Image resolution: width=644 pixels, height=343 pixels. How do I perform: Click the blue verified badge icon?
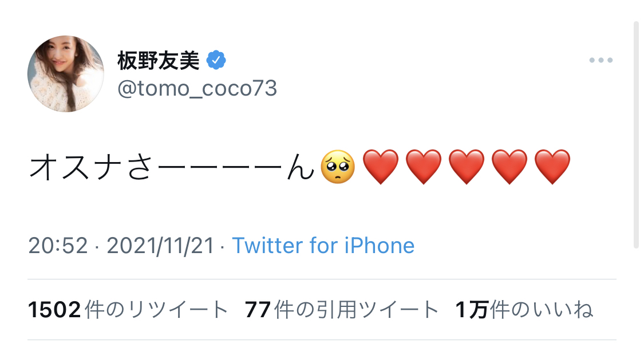click(216, 60)
